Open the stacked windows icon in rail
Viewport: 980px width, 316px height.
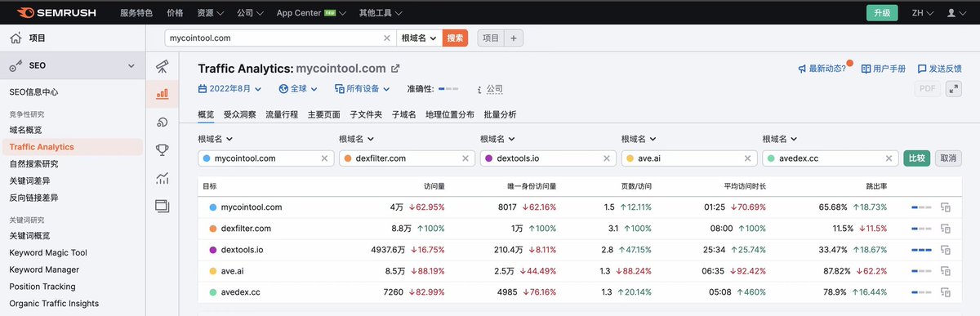tap(162, 207)
